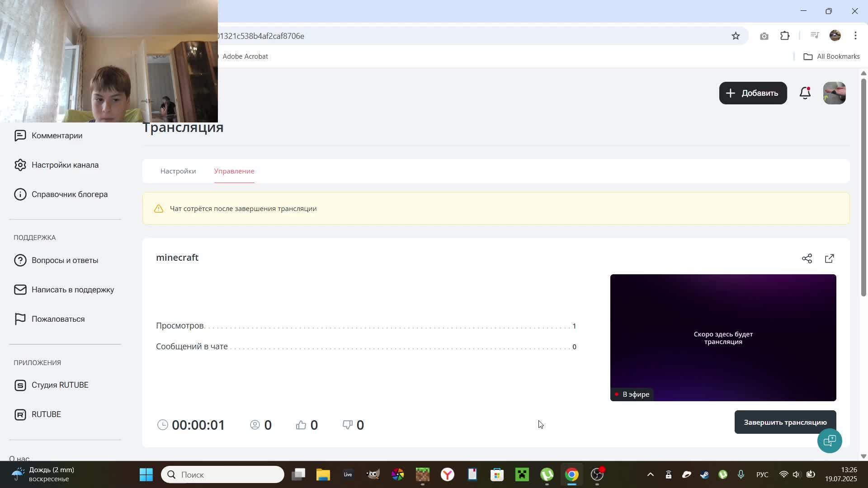This screenshot has height=488, width=868.
Task: Click the stream preview thumbnail
Action: (x=723, y=338)
